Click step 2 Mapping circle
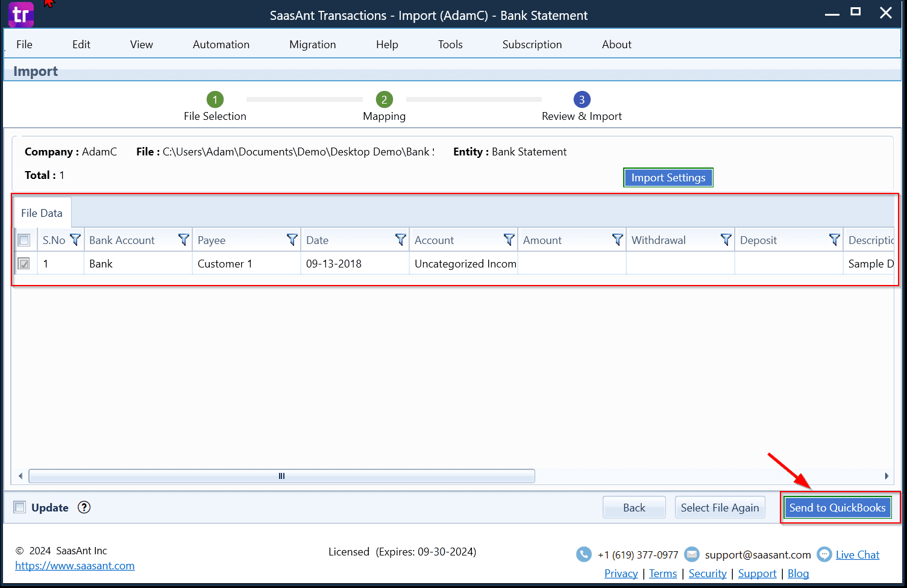Image resolution: width=907 pixels, height=588 pixels. 384,99
